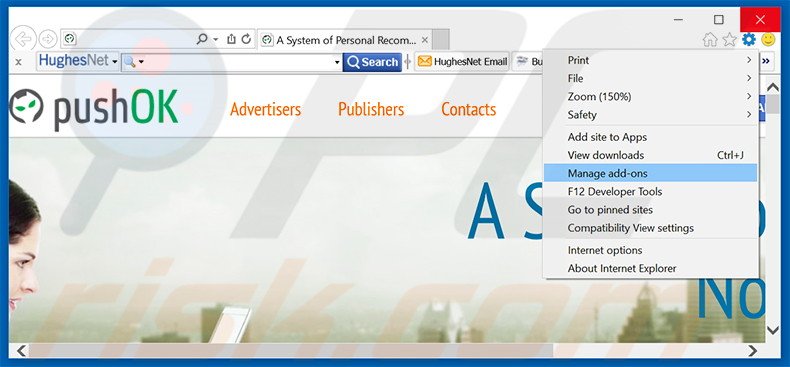Select 'Manage add-ons' in the Tools menu

click(650, 173)
